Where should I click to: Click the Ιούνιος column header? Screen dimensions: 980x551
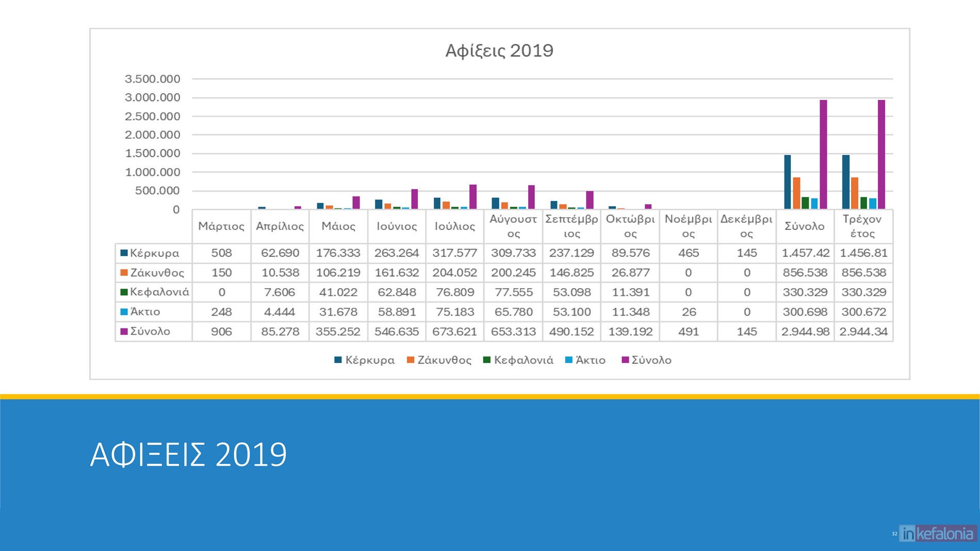pyautogui.click(x=397, y=226)
